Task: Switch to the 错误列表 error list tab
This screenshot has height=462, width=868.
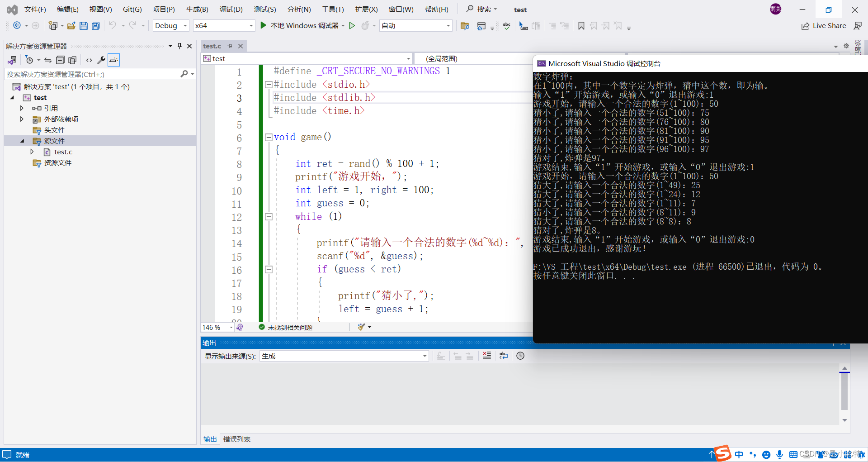Action: point(237,439)
